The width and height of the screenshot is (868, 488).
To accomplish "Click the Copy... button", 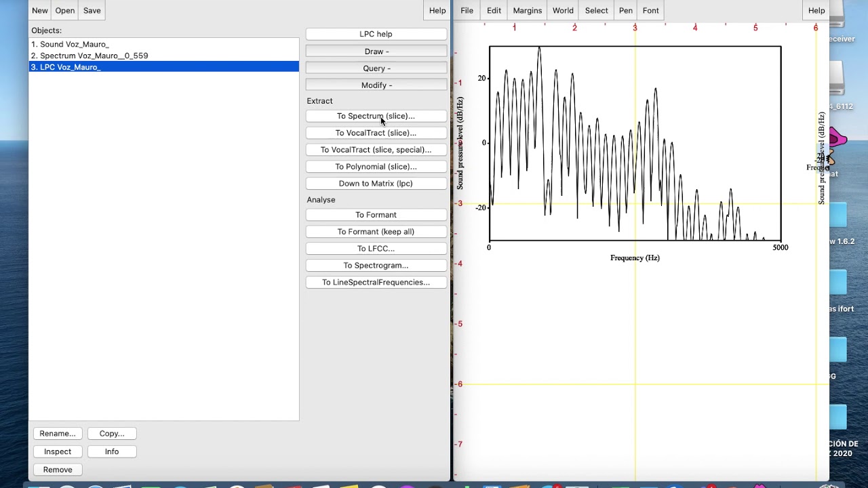I will pyautogui.click(x=112, y=434).
